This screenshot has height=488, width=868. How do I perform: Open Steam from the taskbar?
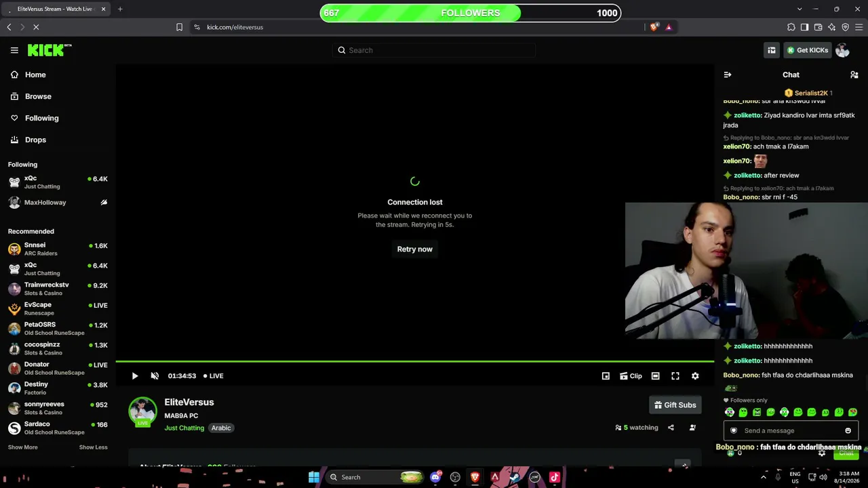click(x=515, y=477)
